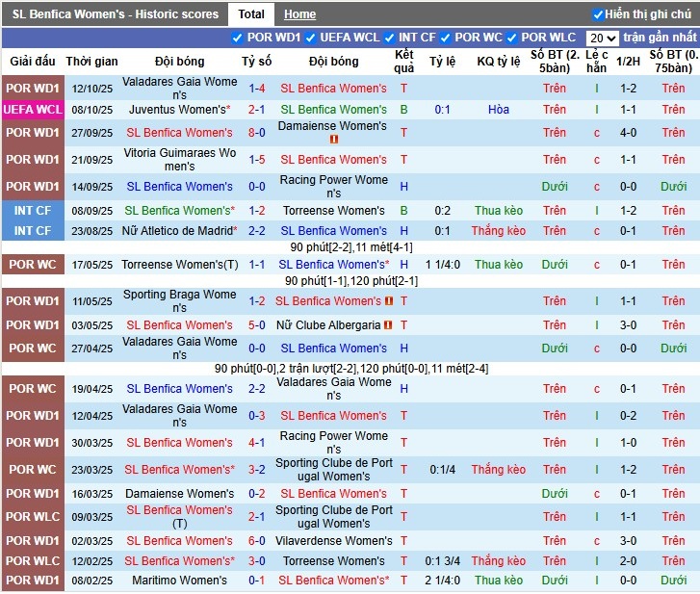Click POR WC badge on 17/05/25 row
The height and width of the screenshot is (594, 700).
(x=32, y=264)
